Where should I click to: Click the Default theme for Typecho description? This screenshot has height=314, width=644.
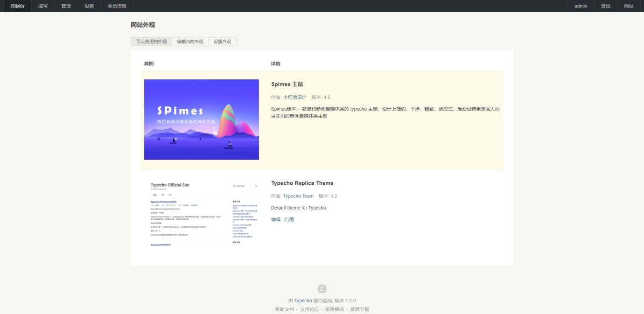pyautogui.click(x=299, y=208)
